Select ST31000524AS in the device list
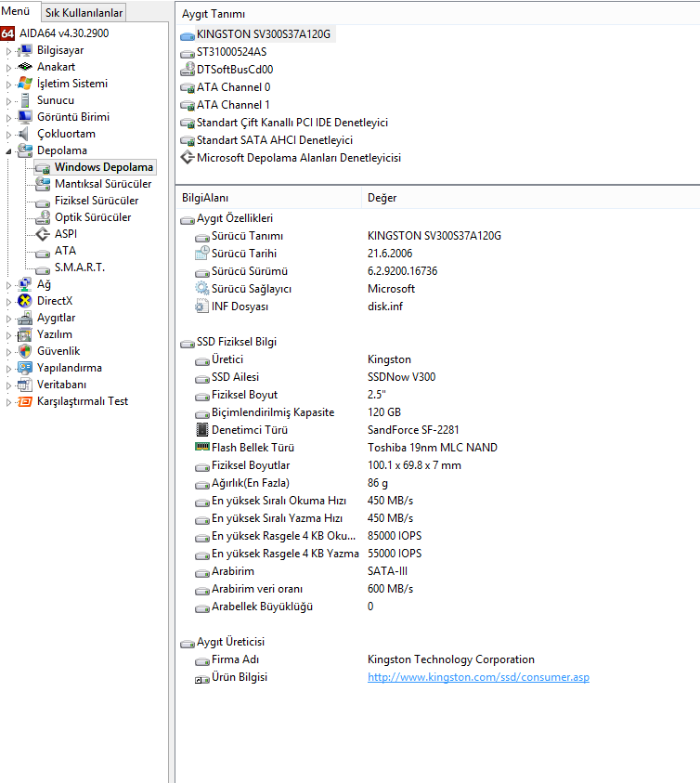Screen dimensions: 700x783 click(x=232, y=52)
